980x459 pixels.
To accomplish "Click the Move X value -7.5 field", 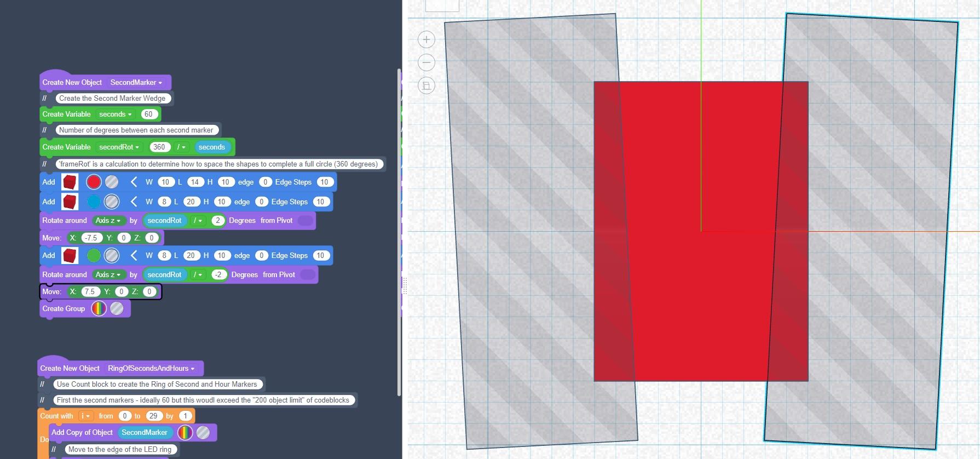I will tap(90, 238).
